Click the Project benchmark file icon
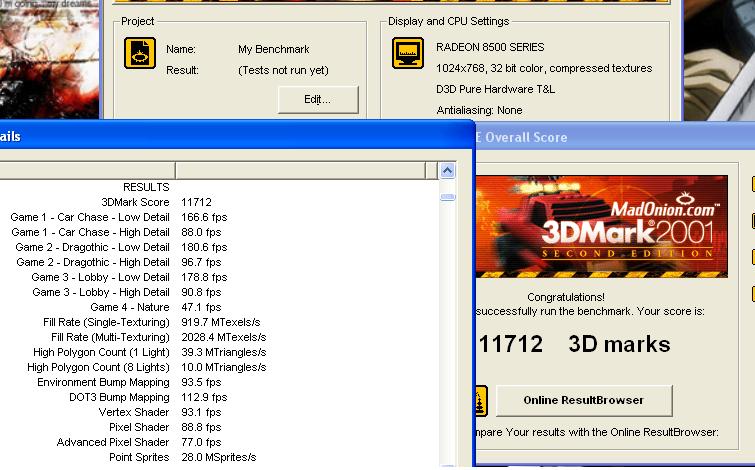Screen dimensions: 755x470 pyautogui.click(x=140, y=53)
